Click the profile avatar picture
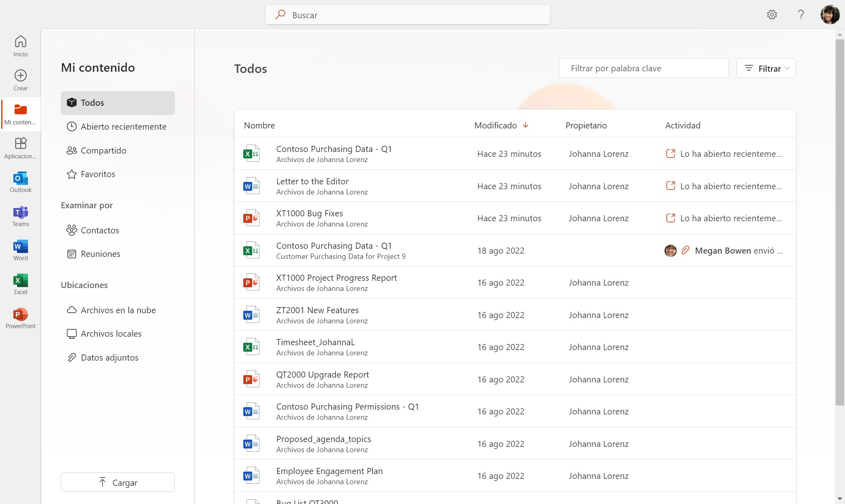Viewport: 845px width, 504px height. 830,15
